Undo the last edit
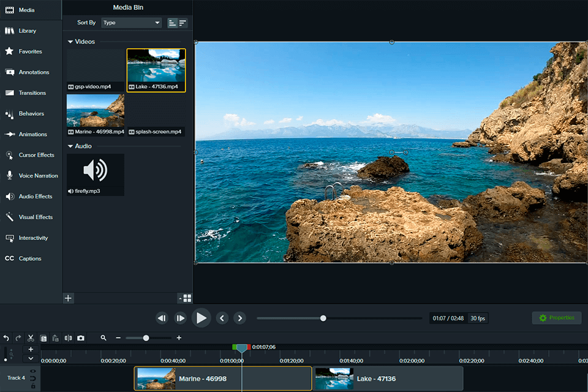The height and width of the screenshot is (392, 588). (x=6, y=338)
